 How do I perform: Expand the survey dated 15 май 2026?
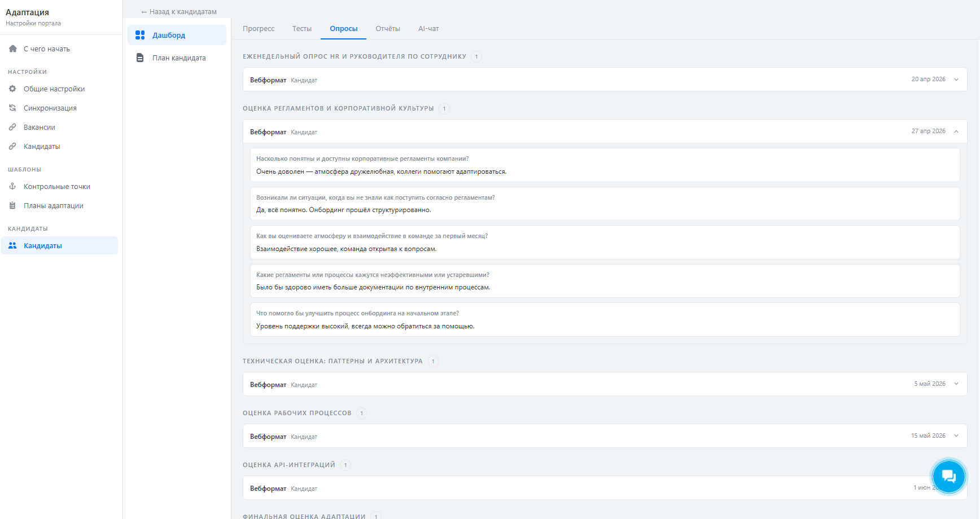click(x=956, y=436)
